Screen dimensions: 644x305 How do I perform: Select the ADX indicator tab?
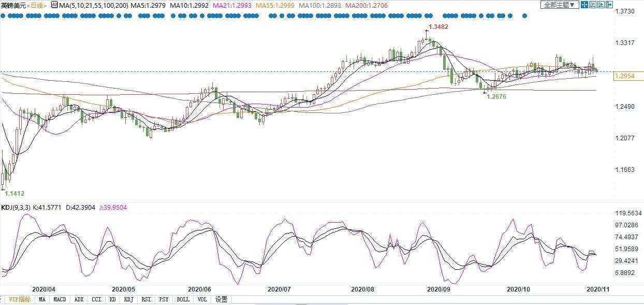[79, 299]
